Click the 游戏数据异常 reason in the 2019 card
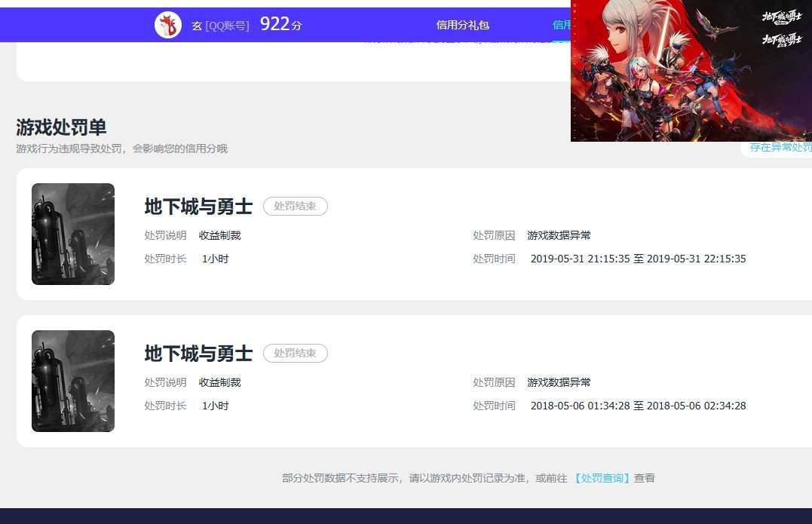The width and height of the screenshot is (812, 524). (559, 235)
